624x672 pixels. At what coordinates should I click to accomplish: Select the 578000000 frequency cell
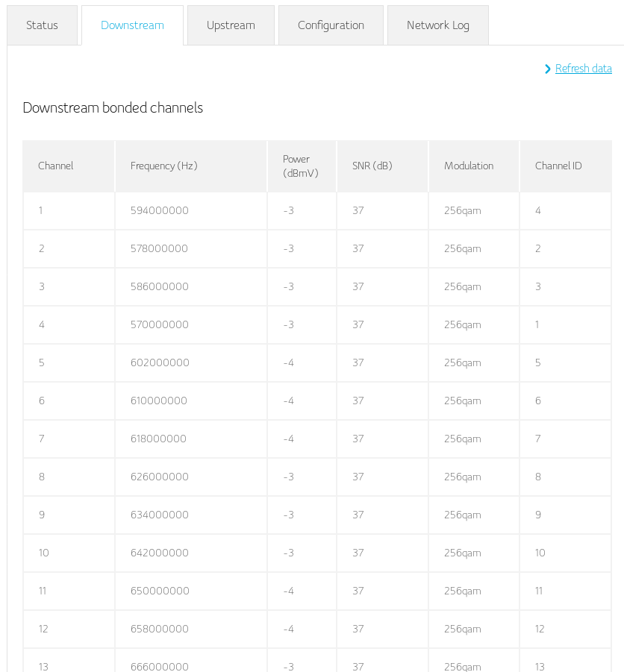tap(159, 248)
